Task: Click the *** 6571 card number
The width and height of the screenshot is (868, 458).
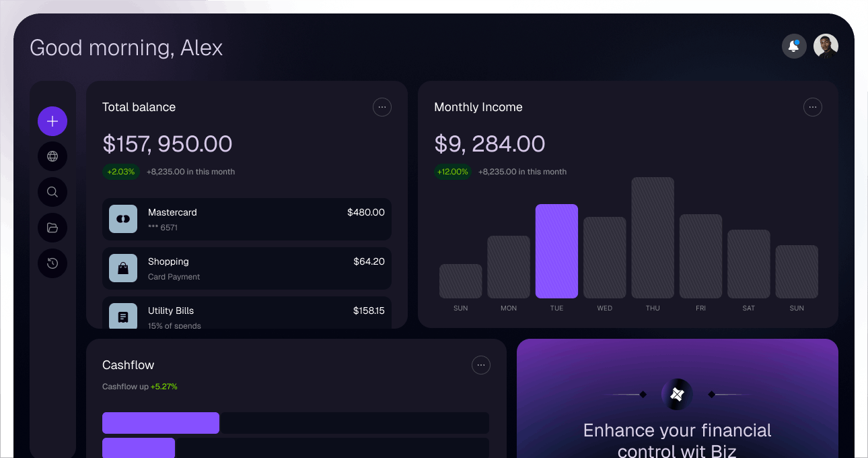Action: pyautogui.click(x=163, y=228)
